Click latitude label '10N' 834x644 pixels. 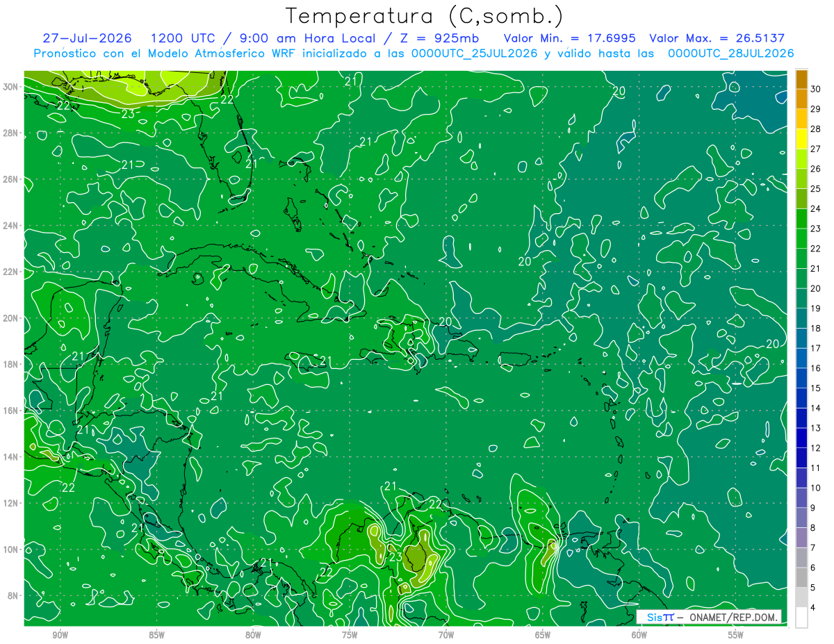tap(10, 550)
